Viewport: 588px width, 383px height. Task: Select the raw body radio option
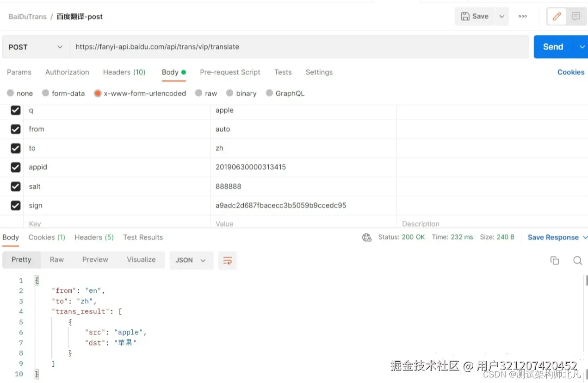pyautogui.click(x=198, y=93)
